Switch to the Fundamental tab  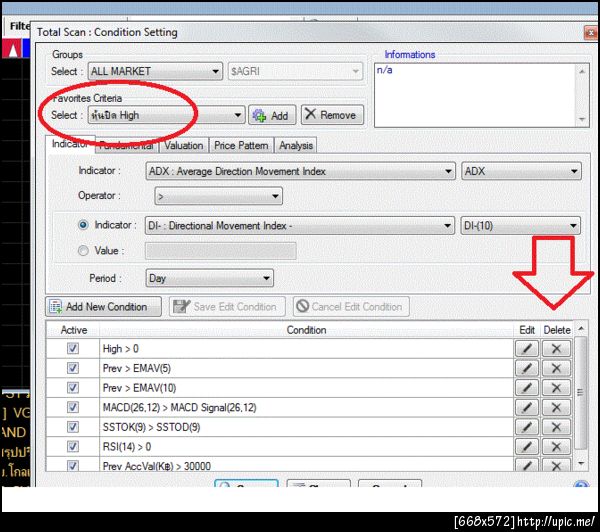point(127,145)
